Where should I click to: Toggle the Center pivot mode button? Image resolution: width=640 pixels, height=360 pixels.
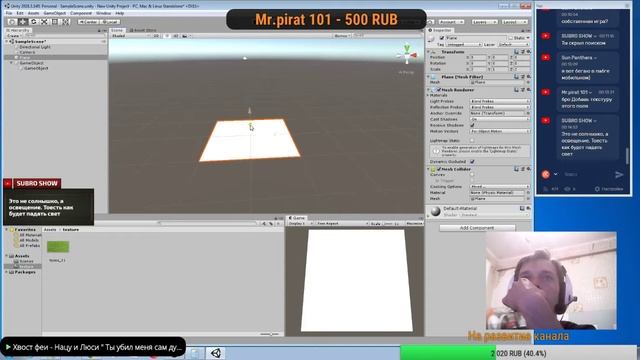[89, 22]
